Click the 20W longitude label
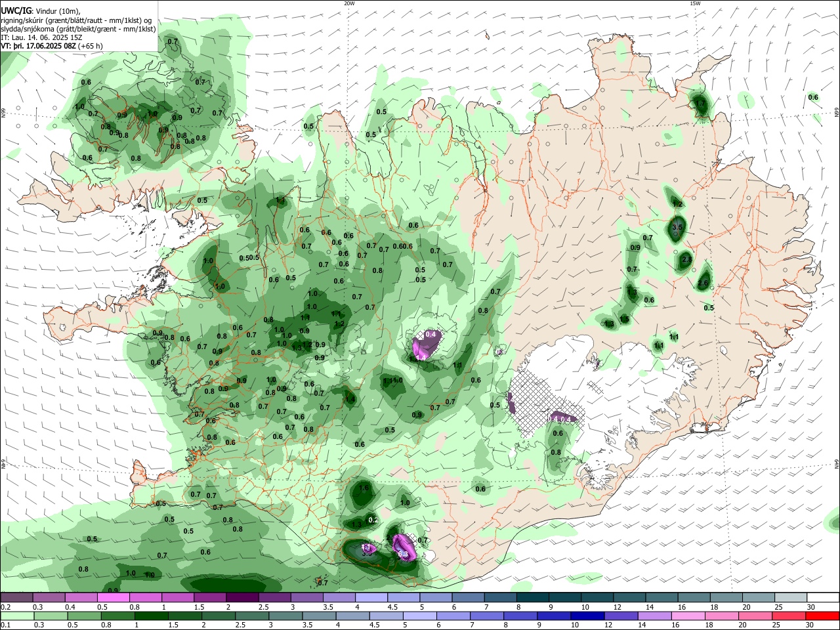The width and height of the screenshot is (840, 630). tap(349, 3)
